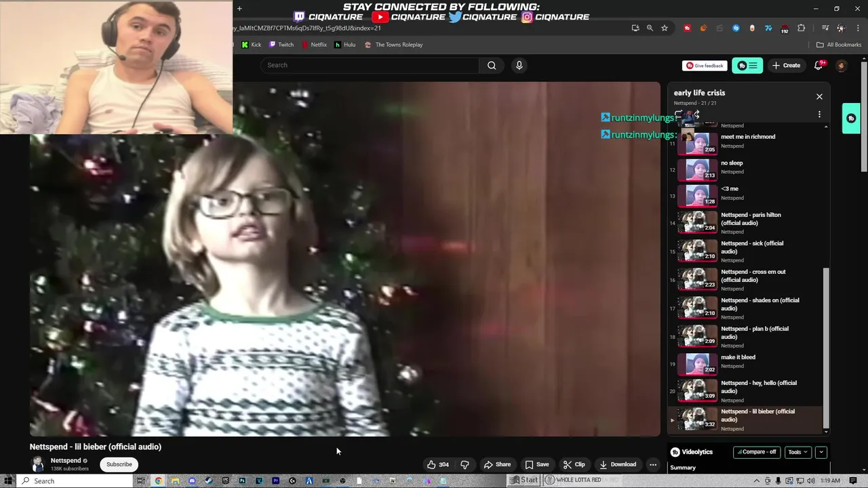The width and height of the screenshot is (868, 488).
Task: Open the YouTube account avatar menu
Action: pos(841,66)
